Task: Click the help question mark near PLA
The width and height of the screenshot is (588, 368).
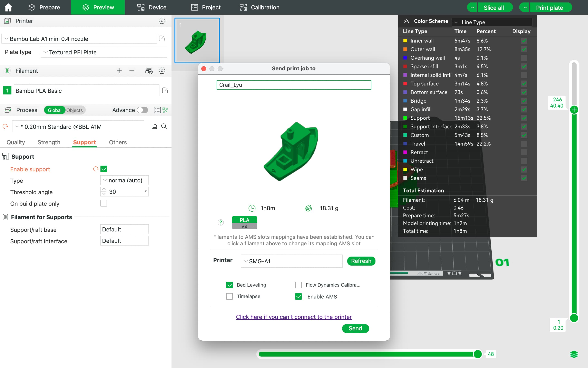Action: pyautogui.click(x=221, y=222)
